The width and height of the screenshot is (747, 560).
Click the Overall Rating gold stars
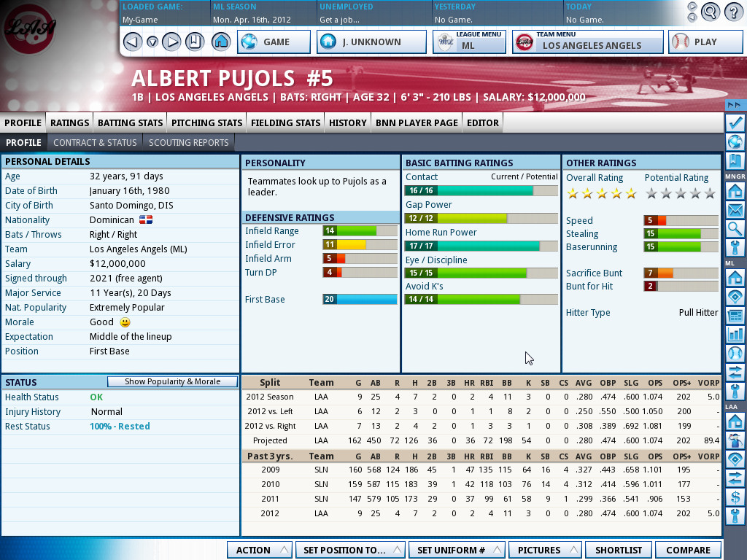coord(602,193)
